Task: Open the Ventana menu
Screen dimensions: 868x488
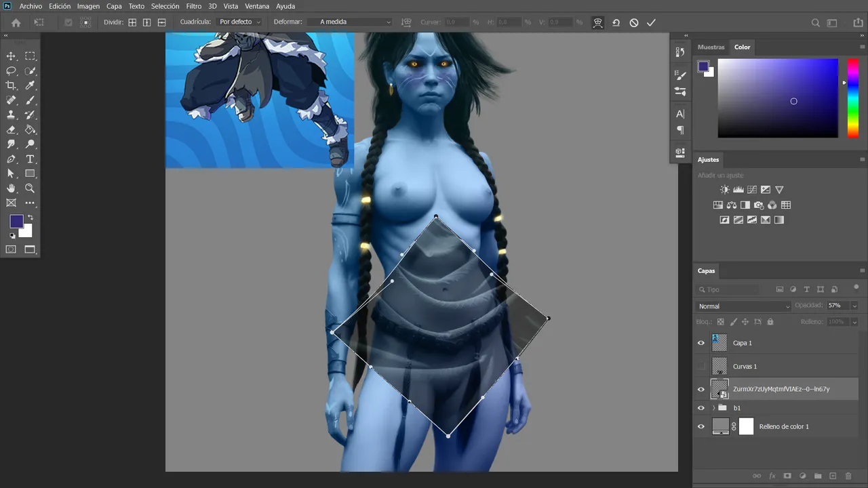Action: pyautogui.click(x=257, y=6)
